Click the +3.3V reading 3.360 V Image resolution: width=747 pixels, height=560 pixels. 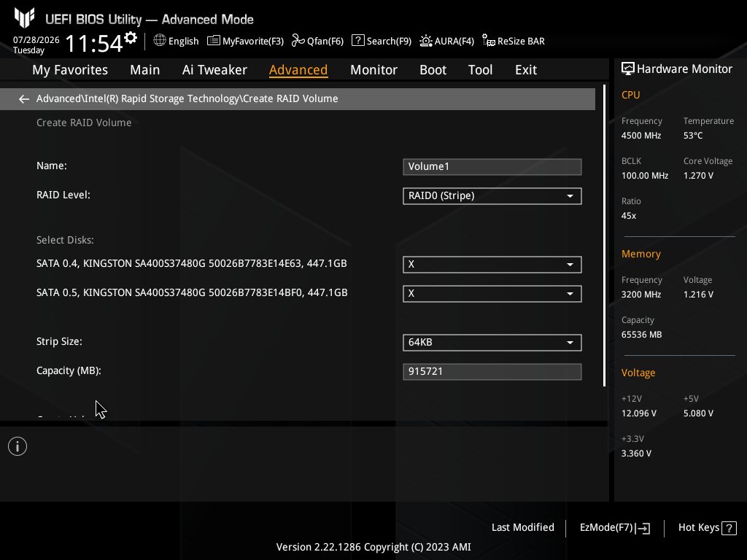pyautogui.click(x=636, y=454)
